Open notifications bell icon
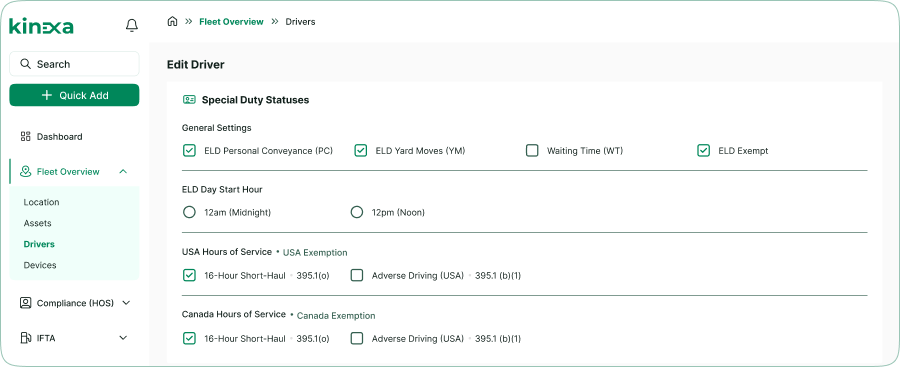The height and width of the screenshot is (367, 900). coord(131,25)
